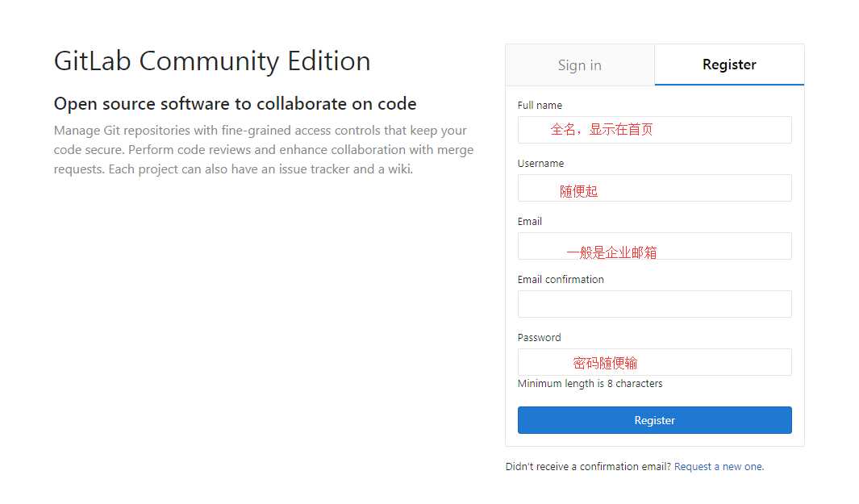The image size is (859, 504).
Task: Click the 'Full name' label
Action: tap(540, 105)
